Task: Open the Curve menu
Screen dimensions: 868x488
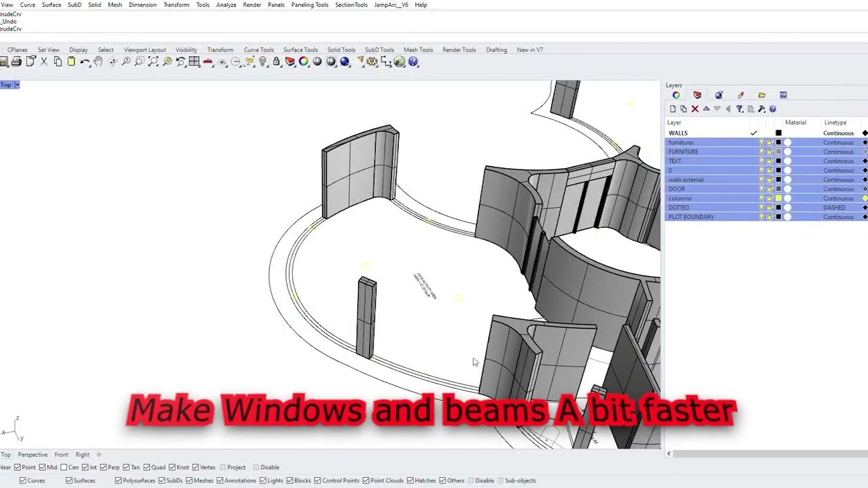Action: pos(28,5)
